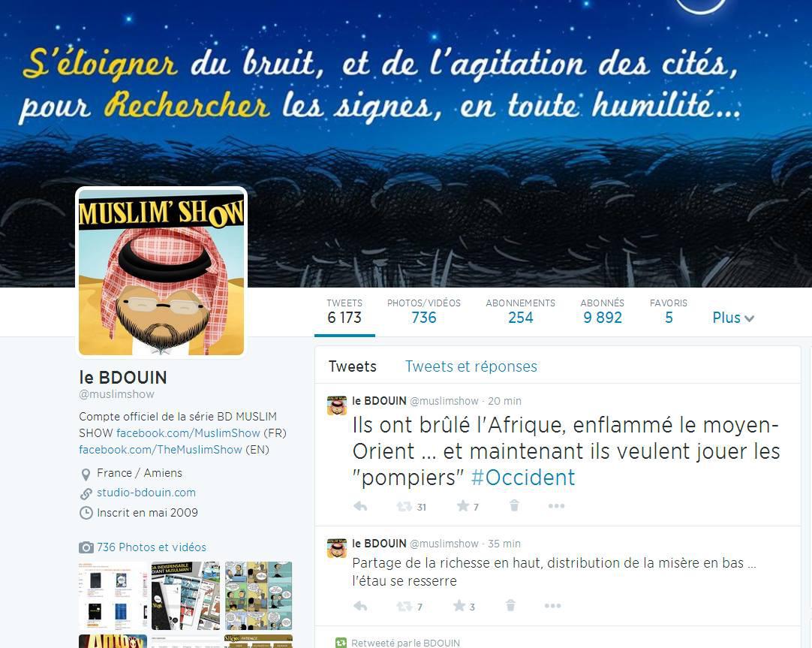Follow the facebook.com/MuslimShow link
Viewport: 812px width, 648px height.
point(188,433)
